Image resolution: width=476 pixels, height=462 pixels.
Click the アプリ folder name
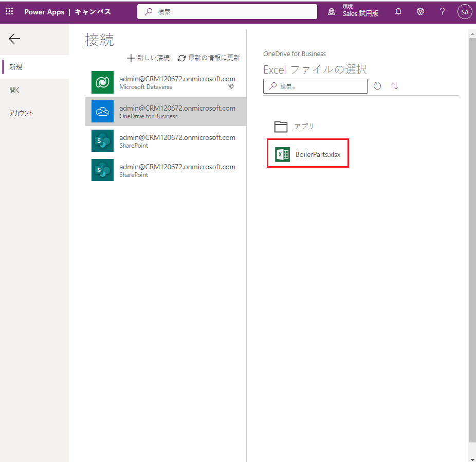coord(304,127)
